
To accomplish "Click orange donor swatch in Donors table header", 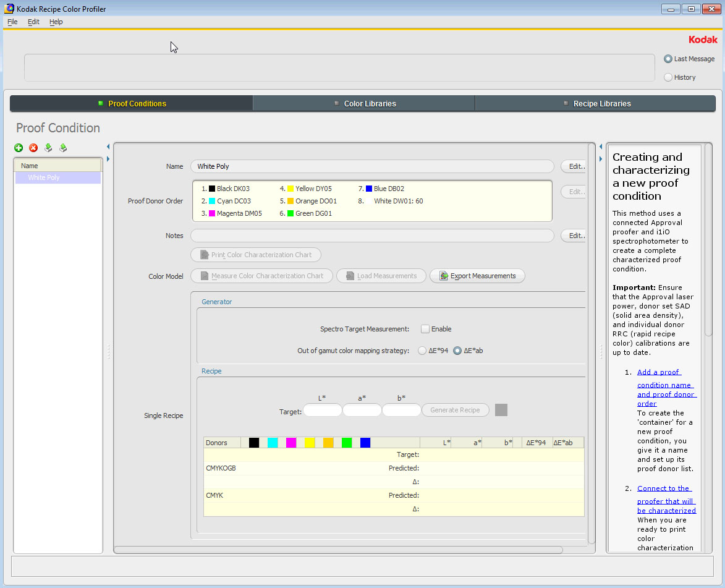I will [x=328, y=443].
